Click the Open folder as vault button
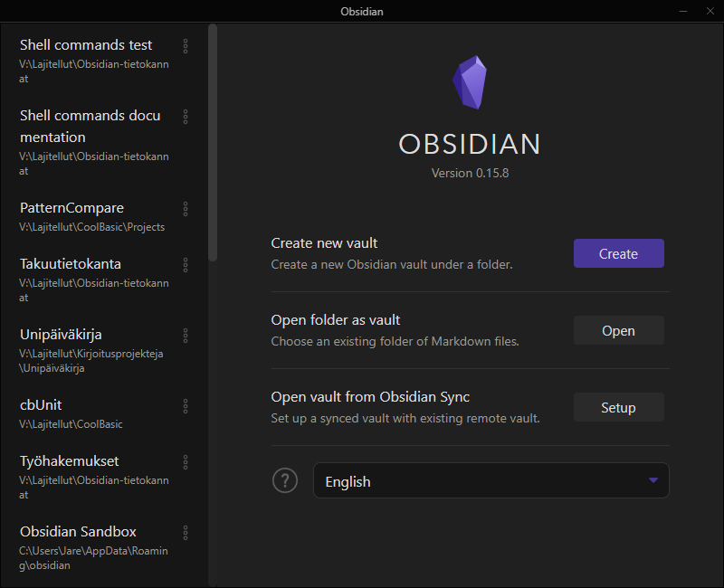The image size is (724, 588). [x=619, y=330]
